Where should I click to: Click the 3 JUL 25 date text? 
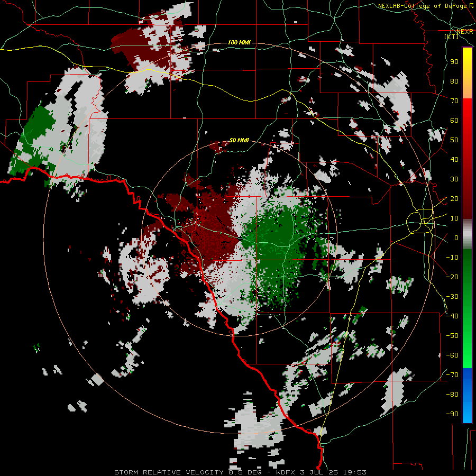click(x=319, y=472)
